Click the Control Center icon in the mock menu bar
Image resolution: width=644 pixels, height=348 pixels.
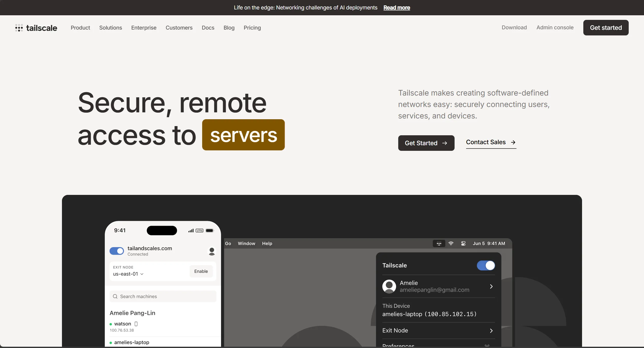pos(463,244)
